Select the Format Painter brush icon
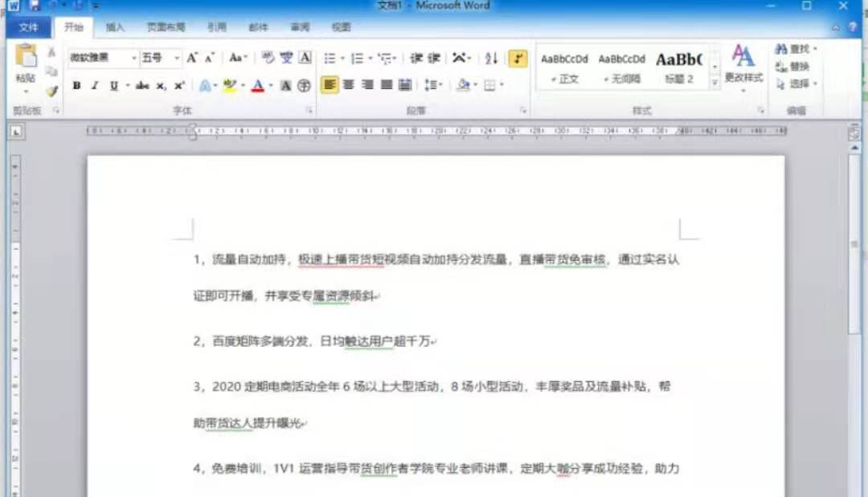 click(x=52, y=92)
